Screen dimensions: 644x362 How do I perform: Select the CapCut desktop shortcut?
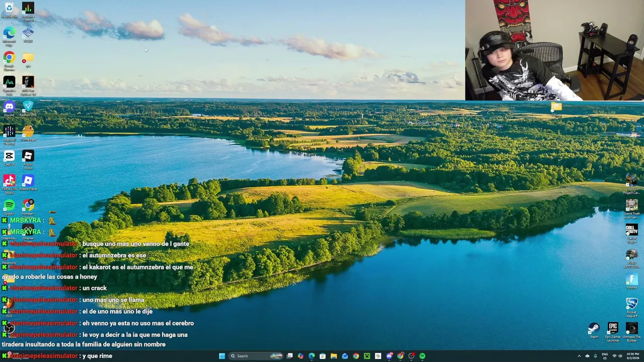coord(9,158)
